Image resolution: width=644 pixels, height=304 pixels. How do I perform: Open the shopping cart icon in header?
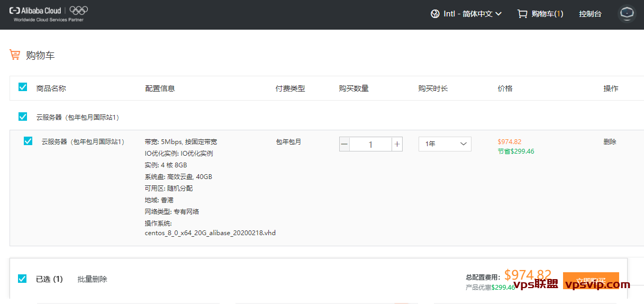tap(522, 14)
